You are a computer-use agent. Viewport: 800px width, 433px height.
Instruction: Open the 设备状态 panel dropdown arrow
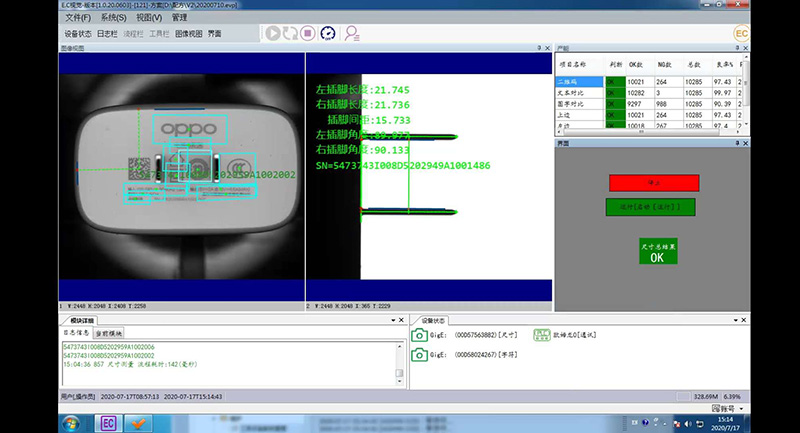735,320
